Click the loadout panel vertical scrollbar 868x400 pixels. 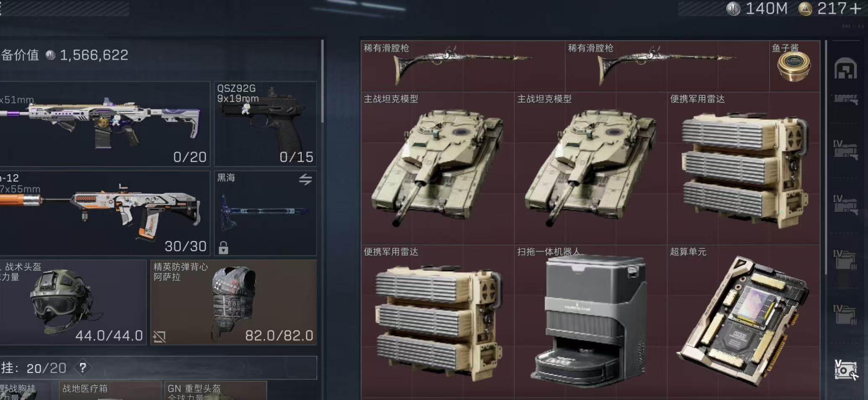pyautogui.click(x=322, y=81)
